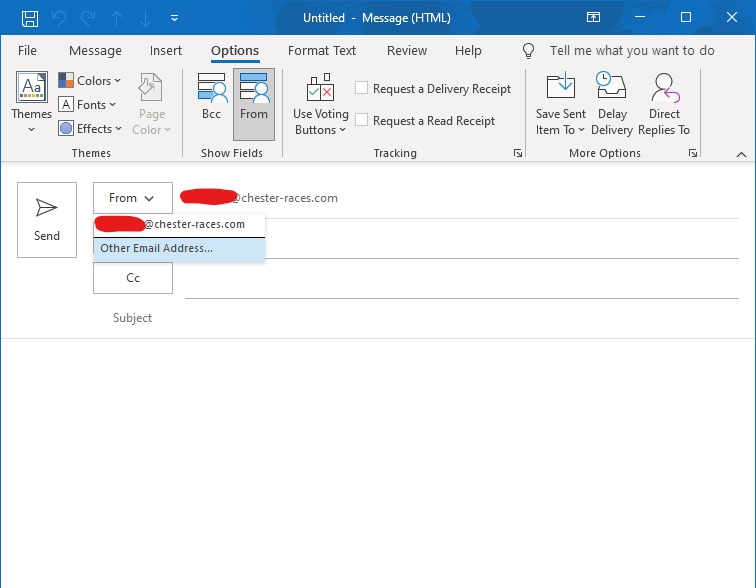Click the Redo arrow icon
The height and width of the screenshot is (588, 756).
88,18
